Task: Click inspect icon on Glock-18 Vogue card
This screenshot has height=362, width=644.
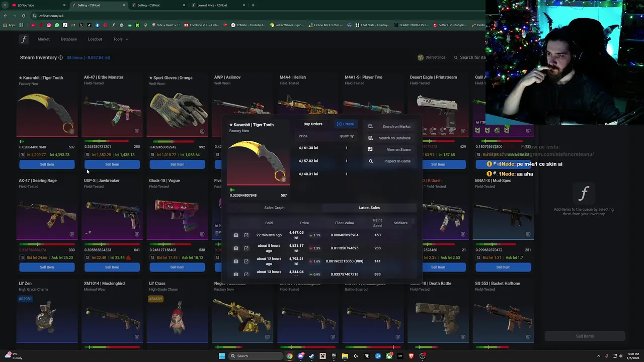Action: point(202,234)
